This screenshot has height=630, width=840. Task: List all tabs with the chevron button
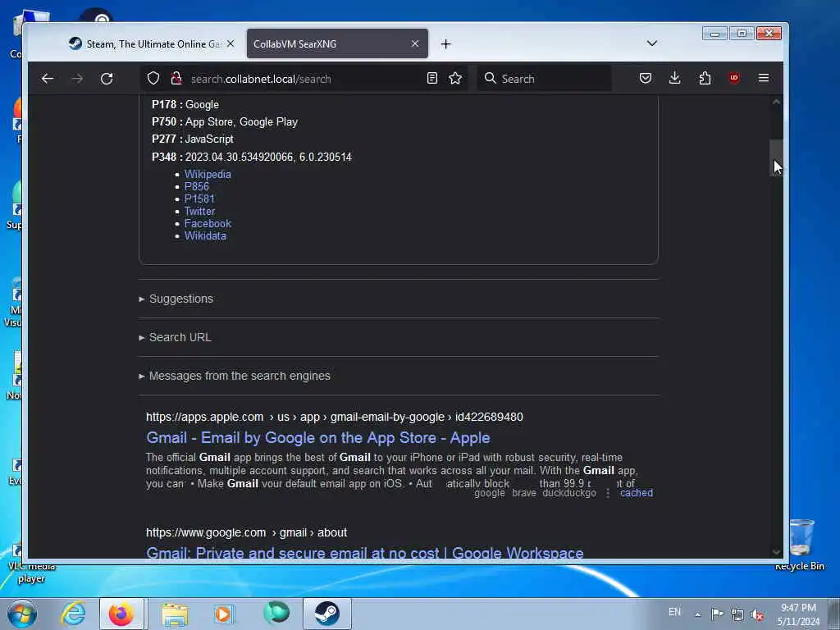tap(652, 43)
